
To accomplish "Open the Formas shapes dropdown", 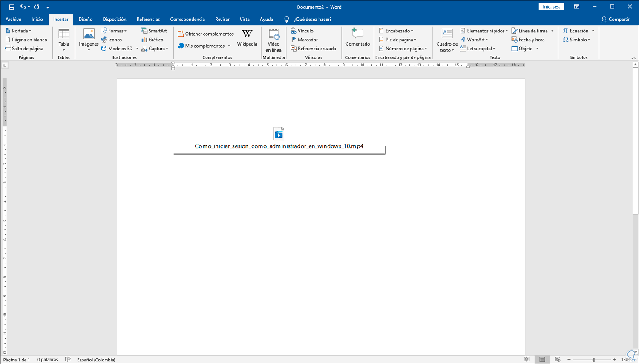I will point(114,31).
